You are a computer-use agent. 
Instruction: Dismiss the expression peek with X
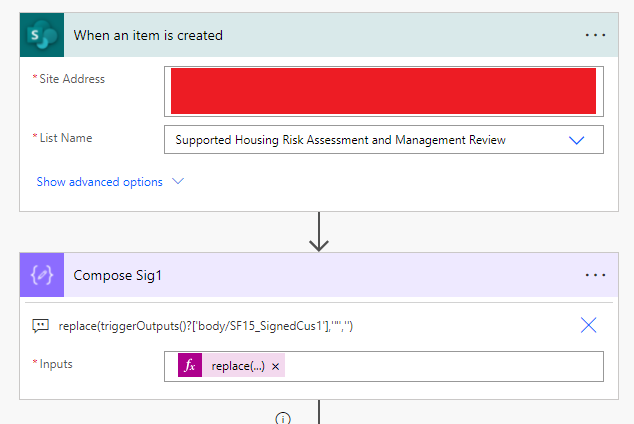(588, 325)
